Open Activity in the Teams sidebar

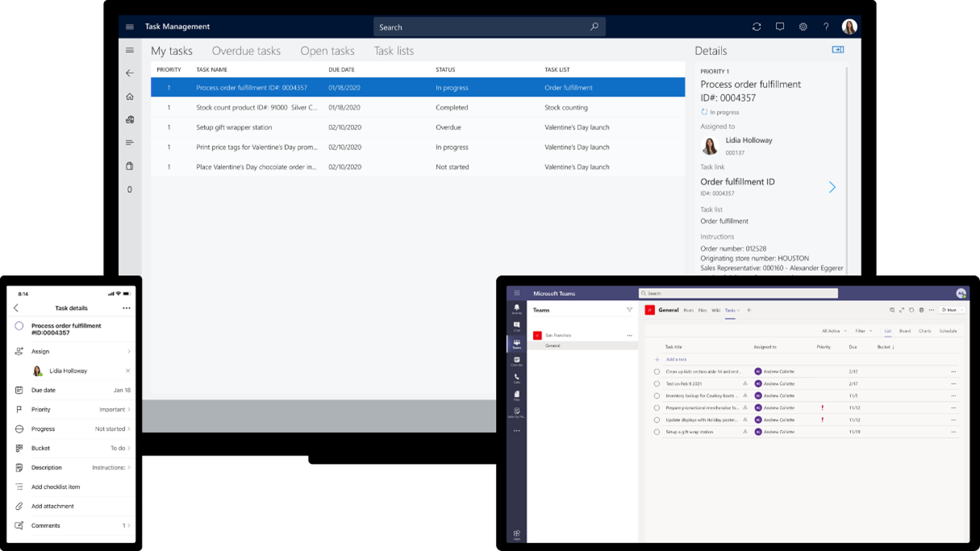click(516, 307)
